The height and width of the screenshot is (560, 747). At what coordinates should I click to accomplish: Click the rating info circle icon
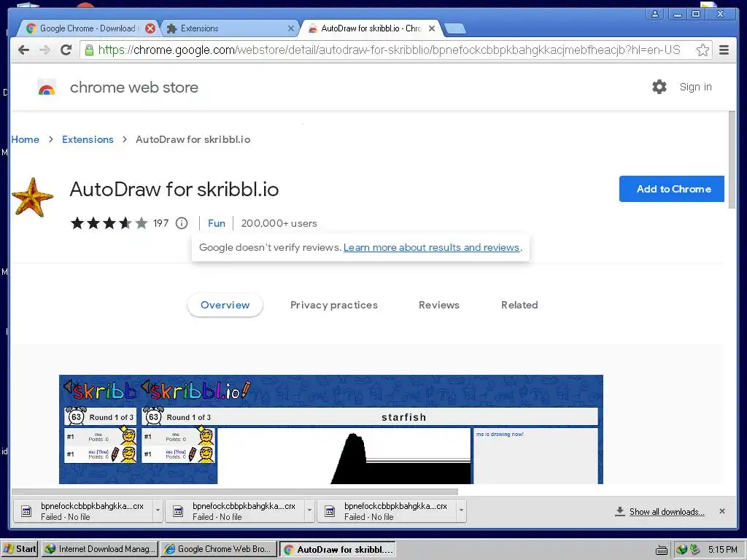click(x=182, y=223)
